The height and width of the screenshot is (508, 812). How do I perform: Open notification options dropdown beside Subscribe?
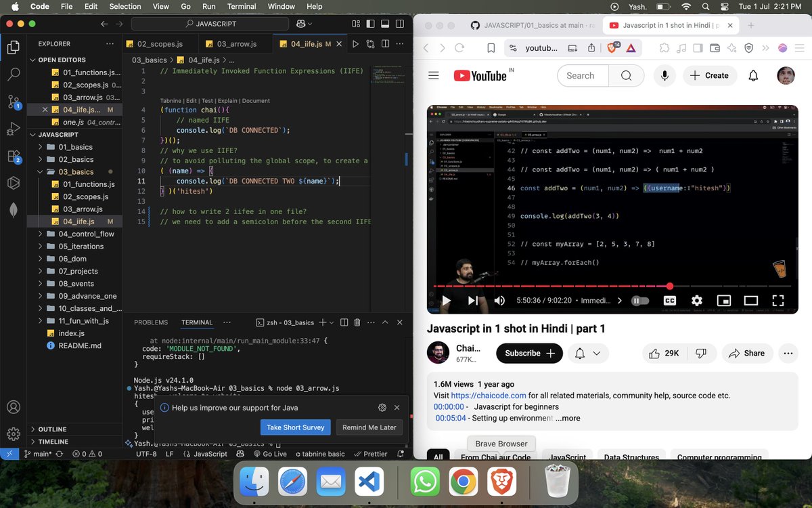[587, 353]
